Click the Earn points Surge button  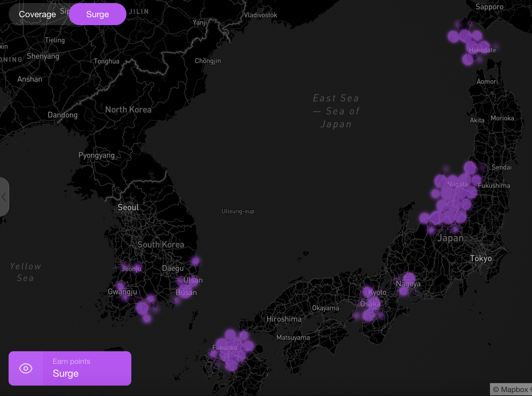[70, 368]
